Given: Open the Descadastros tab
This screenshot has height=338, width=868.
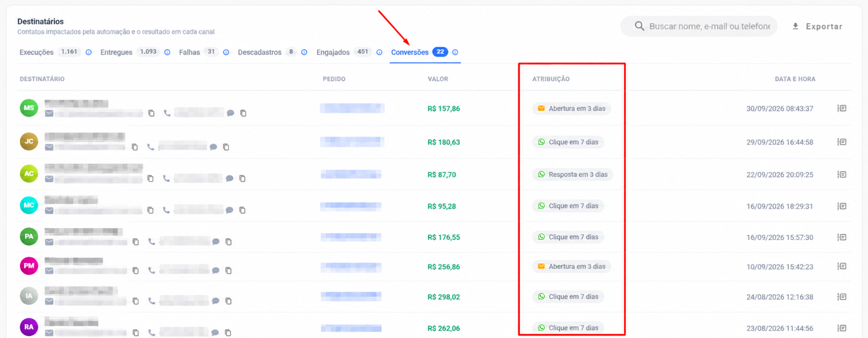Looking at the screenshot, I should [260, 52].
